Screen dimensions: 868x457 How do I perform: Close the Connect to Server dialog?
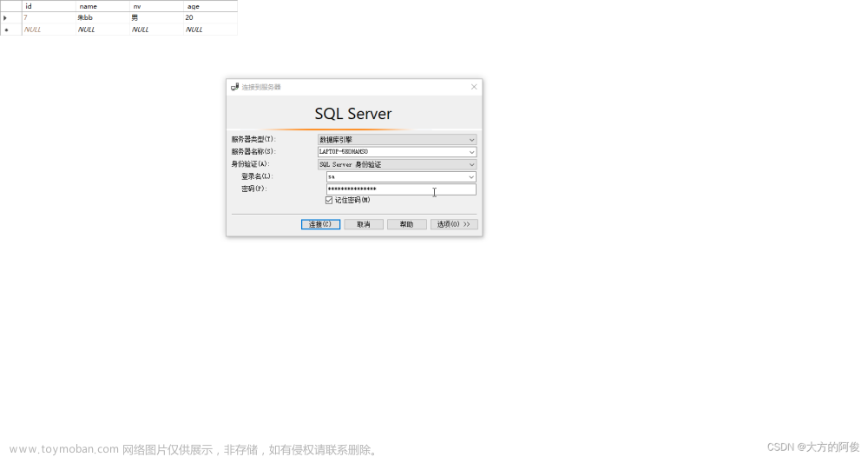(x=474, y=87)
